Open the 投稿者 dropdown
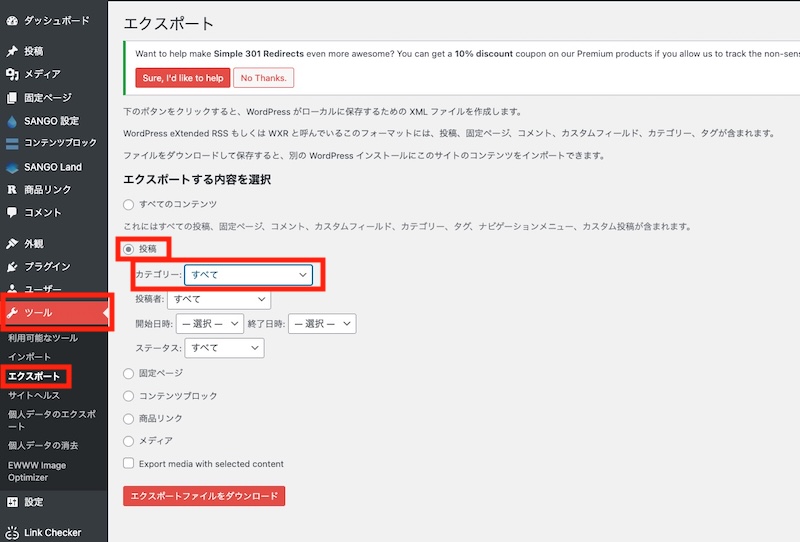Viewport: 800px width, 542px height. (219, 299)
